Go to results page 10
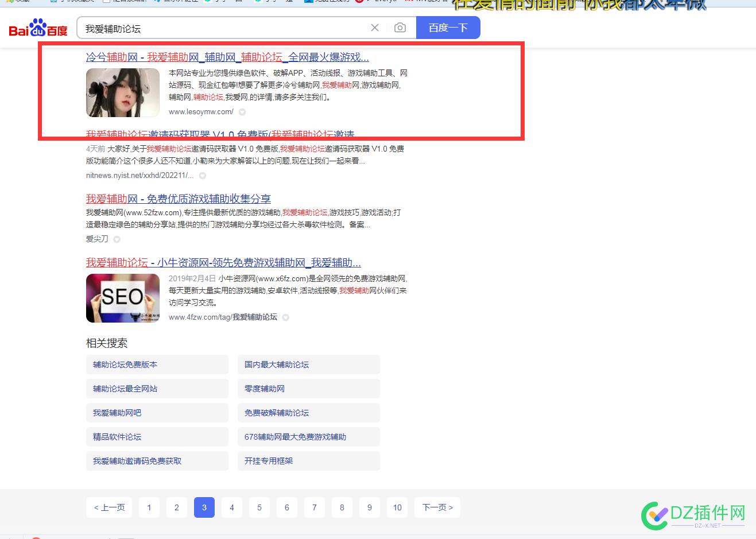 tap(397, 507)
